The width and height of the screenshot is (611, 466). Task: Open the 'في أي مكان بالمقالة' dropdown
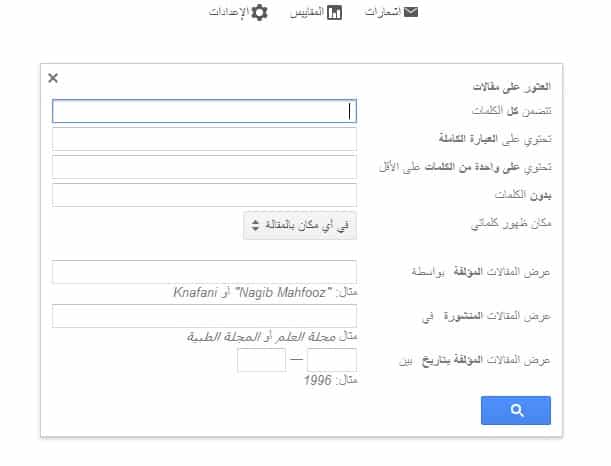(300, 225)
